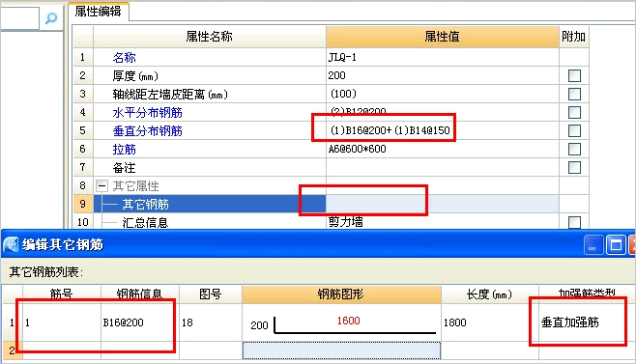Viewport: 636px width, 364px height.
Task: Tick the 汇总信息 附加 checkbox
Action: pyautogui.click(x=574, y=222)
